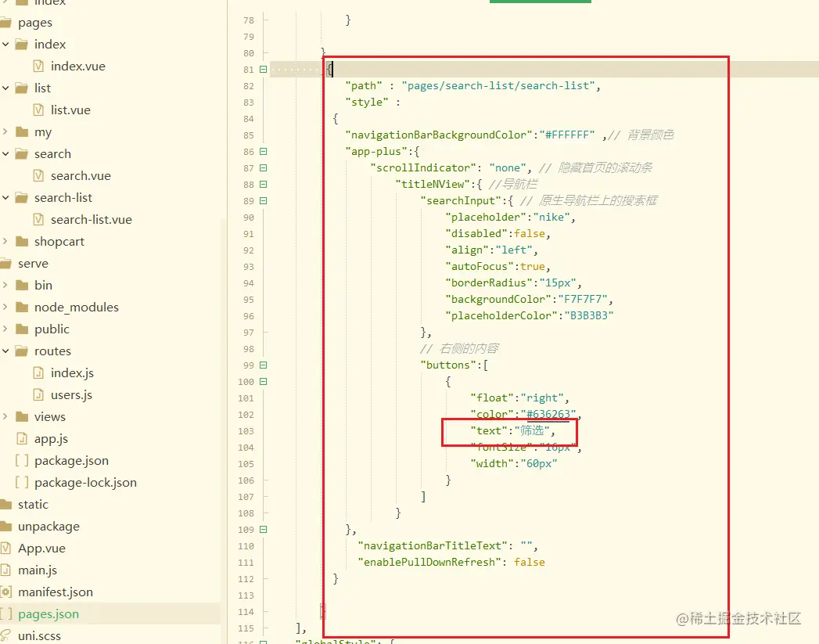Fold scrollIndicator block at line 87

click(x=264, y=168)
